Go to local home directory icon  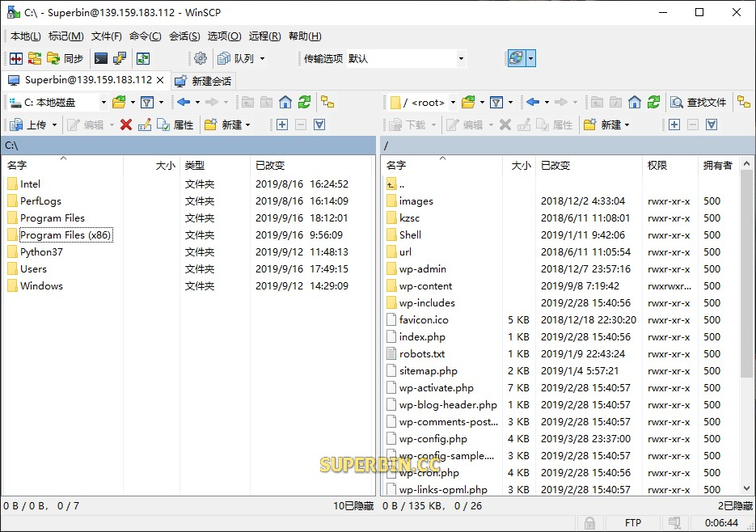click(285, 102)
